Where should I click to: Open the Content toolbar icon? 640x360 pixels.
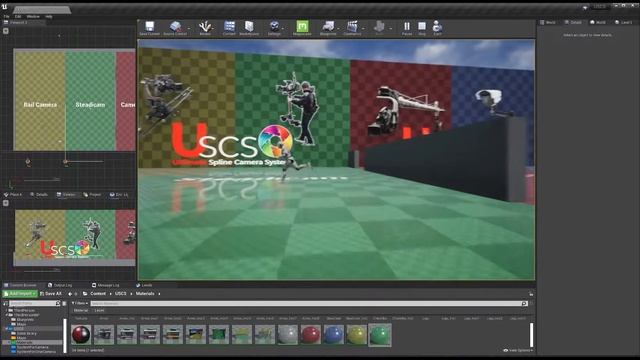coord(229,27)
